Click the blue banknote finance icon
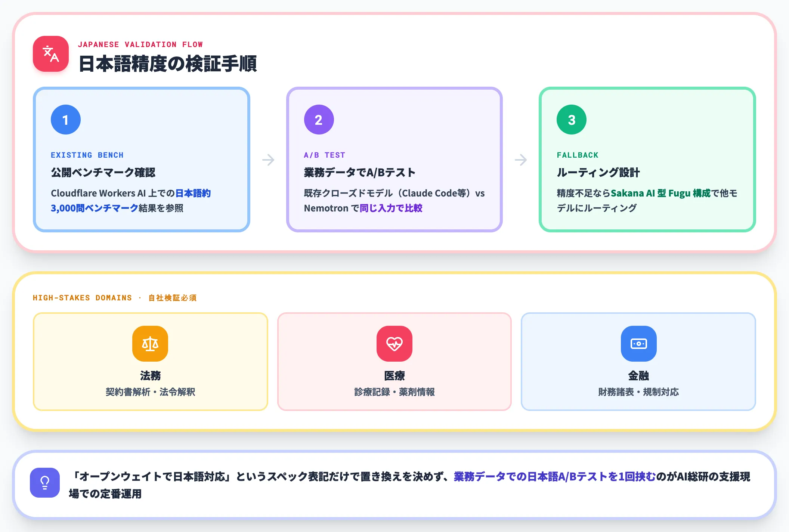This screenshot has width=789, height=532. [x=639, y=344]
